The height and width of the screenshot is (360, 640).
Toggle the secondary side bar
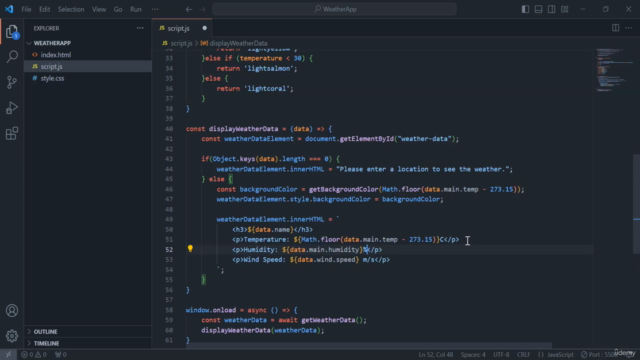[x=551, y=9]
